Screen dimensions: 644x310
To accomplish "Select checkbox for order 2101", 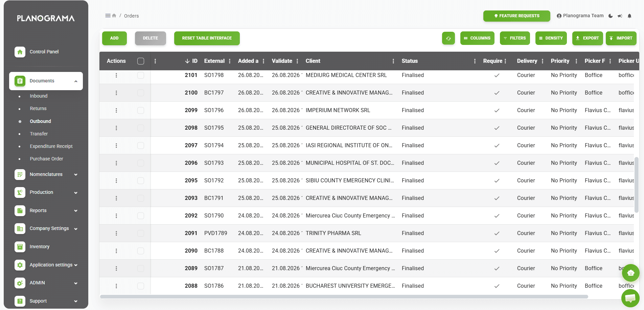I will pos(141,75).
